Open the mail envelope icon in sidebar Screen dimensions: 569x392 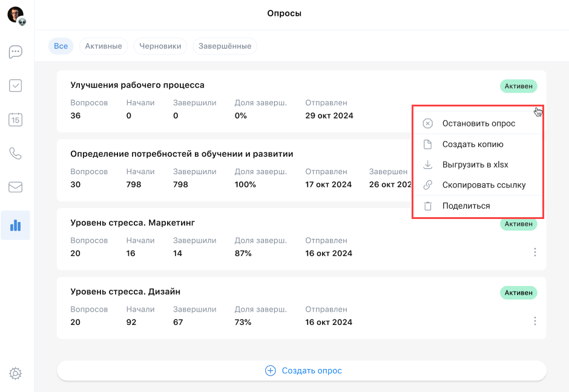(x=16, y=187)
